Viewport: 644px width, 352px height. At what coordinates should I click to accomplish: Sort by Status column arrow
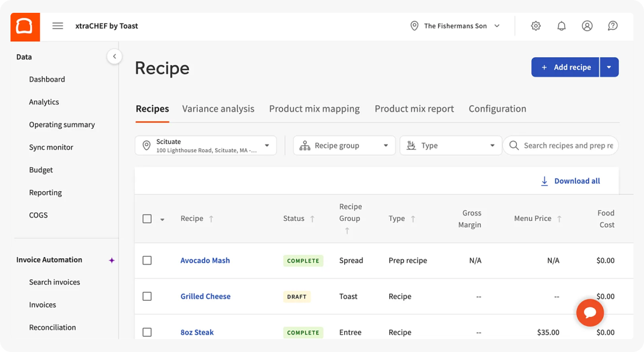coord(312,219)
